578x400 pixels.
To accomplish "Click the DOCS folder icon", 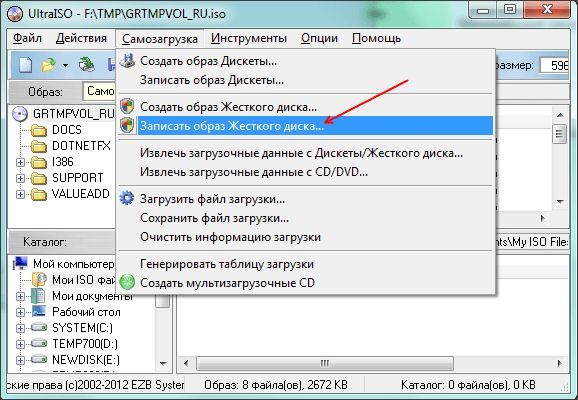I will [x=39, y=130].
